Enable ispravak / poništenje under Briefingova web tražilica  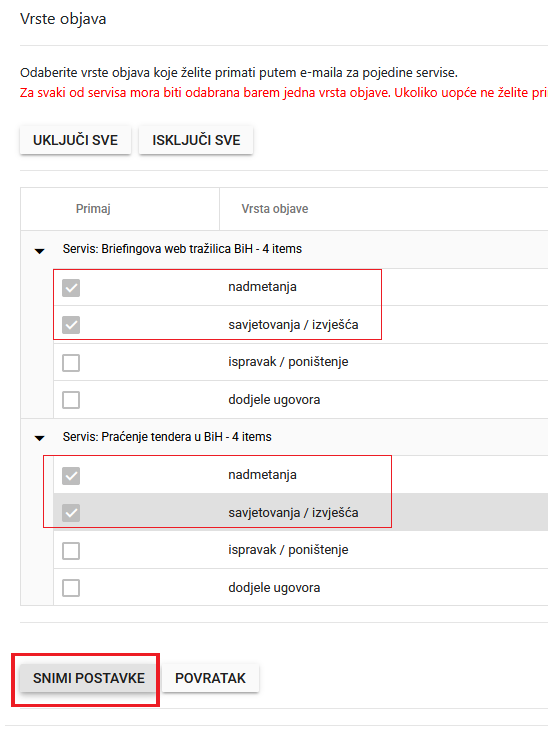71,363
